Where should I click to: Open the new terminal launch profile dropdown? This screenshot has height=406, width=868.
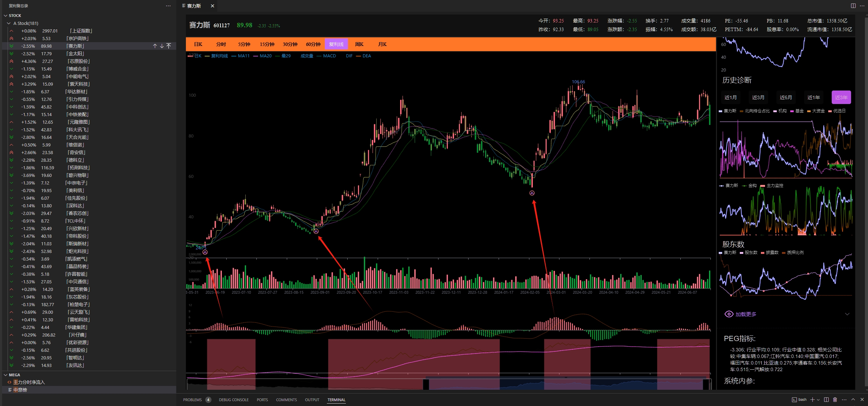click(x=818, y=400)
